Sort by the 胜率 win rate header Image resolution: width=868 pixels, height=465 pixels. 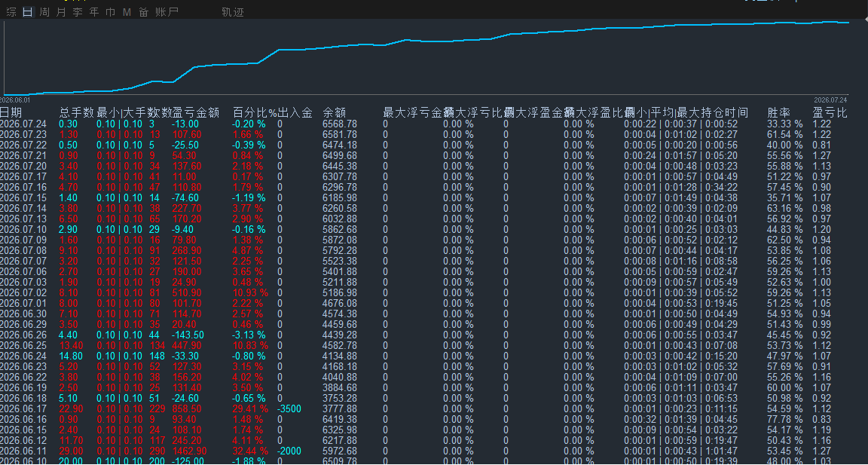click(779, 113)
